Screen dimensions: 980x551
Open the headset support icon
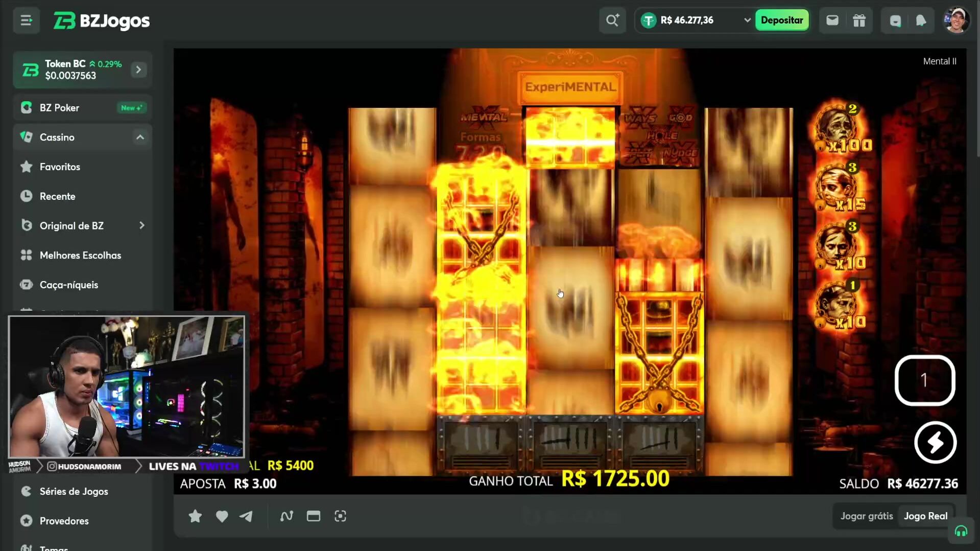click(x=961, y=532)
